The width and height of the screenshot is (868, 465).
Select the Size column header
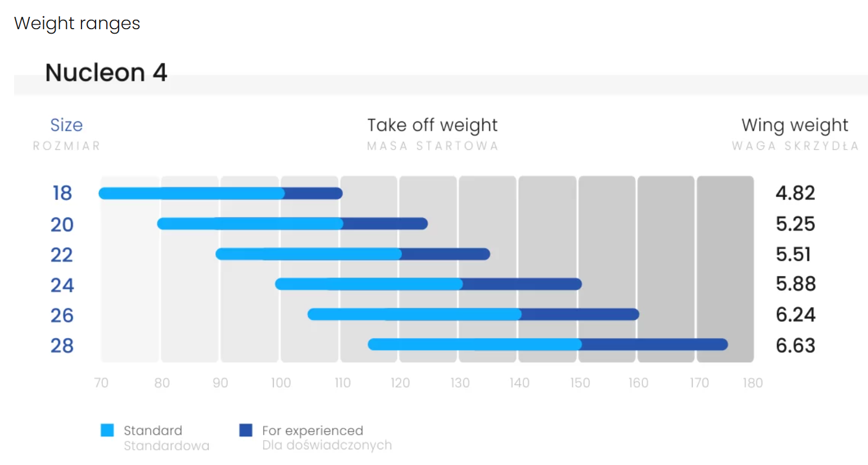tap(66, 125)
